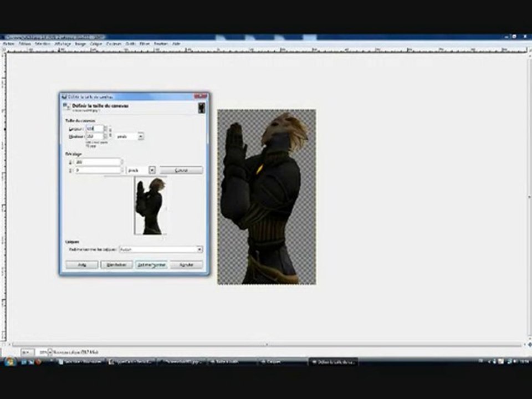Screen dimensions: 532x399
Task: Click the Largeur width input field
Action: pos(94,129)
